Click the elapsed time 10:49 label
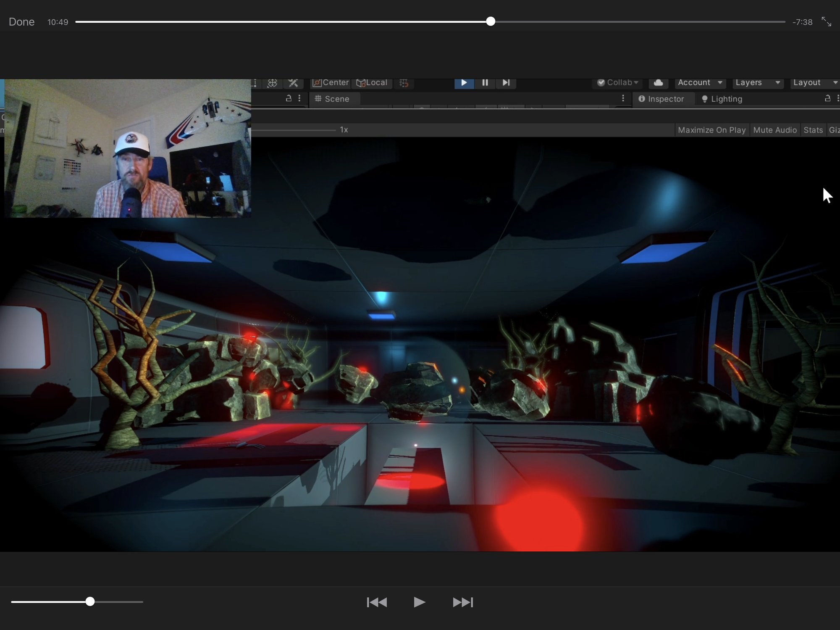The height and width of the screenshot is (630, 840). (x=58, y=22)
